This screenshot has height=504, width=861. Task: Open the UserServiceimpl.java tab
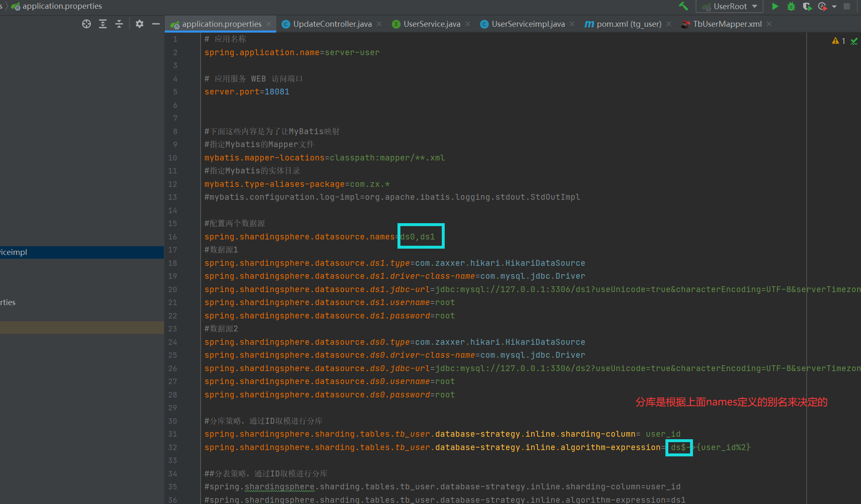click(528, 24)
